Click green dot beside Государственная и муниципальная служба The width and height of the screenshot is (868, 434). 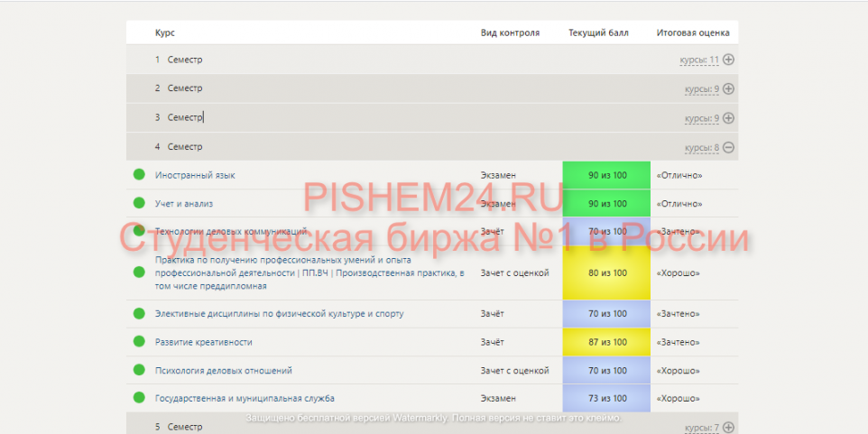[139, 398]
